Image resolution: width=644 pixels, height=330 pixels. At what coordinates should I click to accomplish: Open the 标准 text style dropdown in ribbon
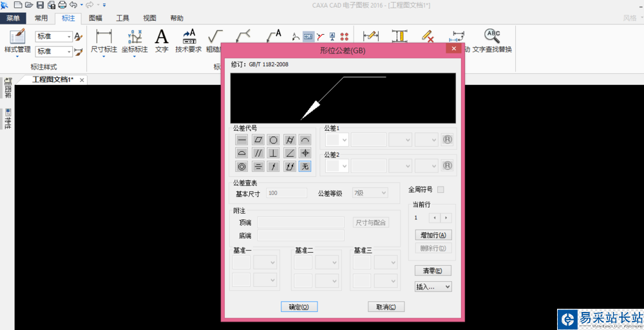[54, 37]
